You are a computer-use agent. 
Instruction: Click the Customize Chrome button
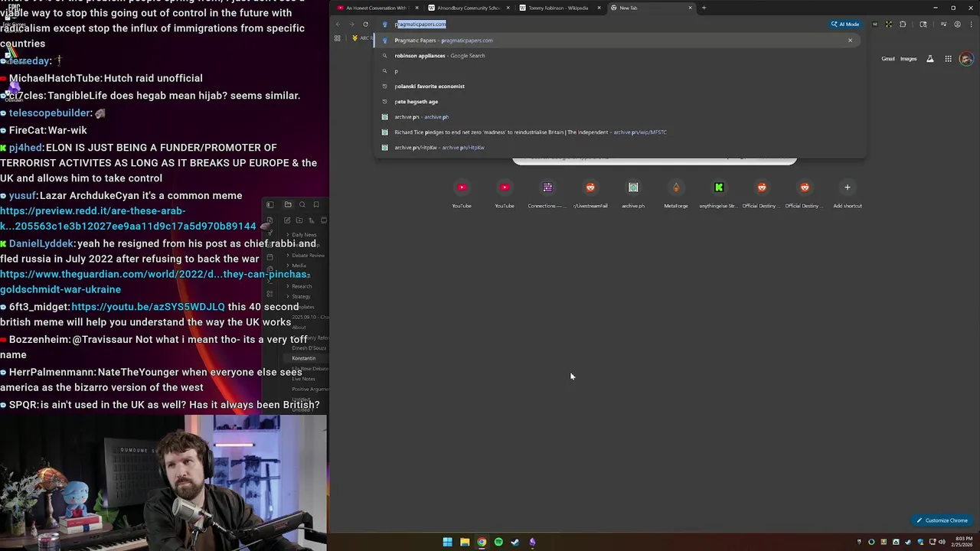942,520
